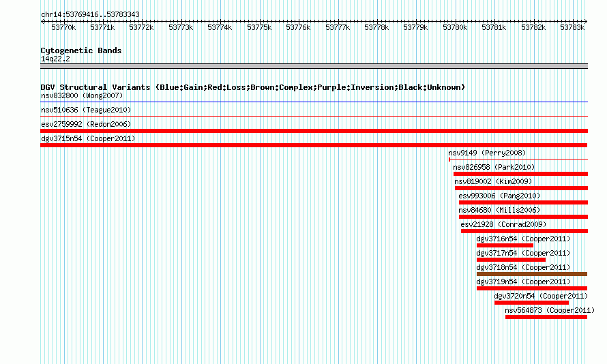The image size is (607, 364).
Task: Click the thin red line under nsv9149 (Perry2008)
Action: pos(518,159)
